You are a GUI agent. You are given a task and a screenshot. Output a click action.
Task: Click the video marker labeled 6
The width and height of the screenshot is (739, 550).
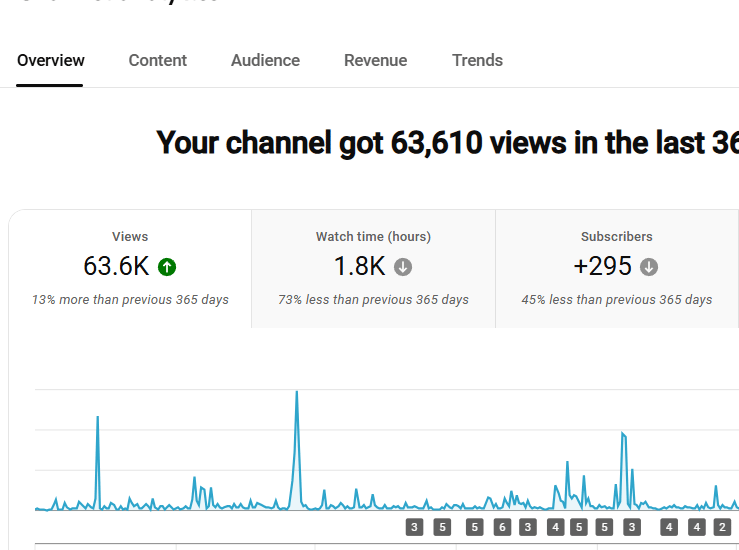(x=502, y=527)
